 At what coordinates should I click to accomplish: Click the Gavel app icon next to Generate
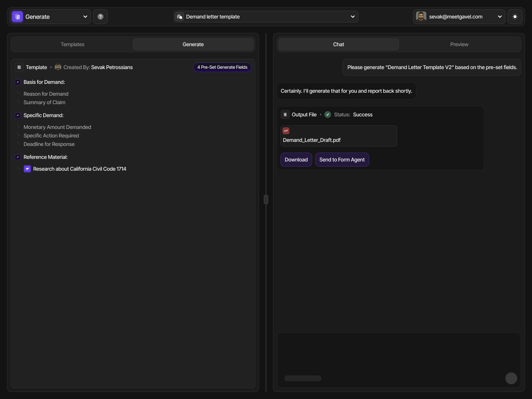17,17
